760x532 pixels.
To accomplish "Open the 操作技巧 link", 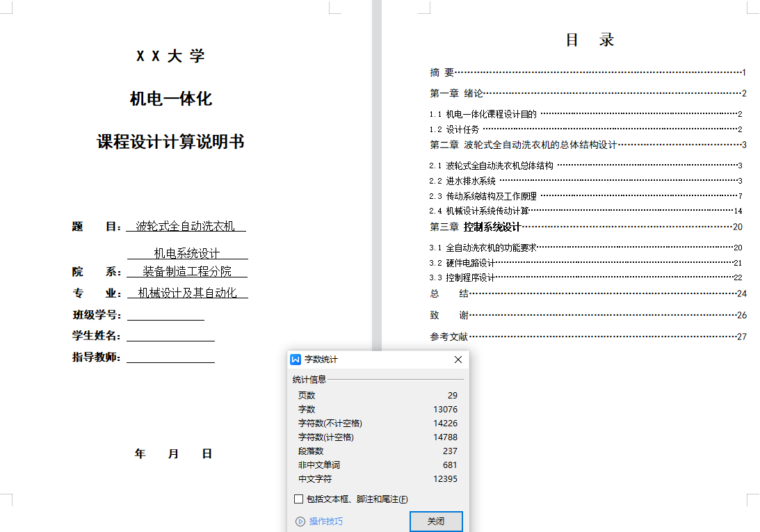I will [325, 522].
